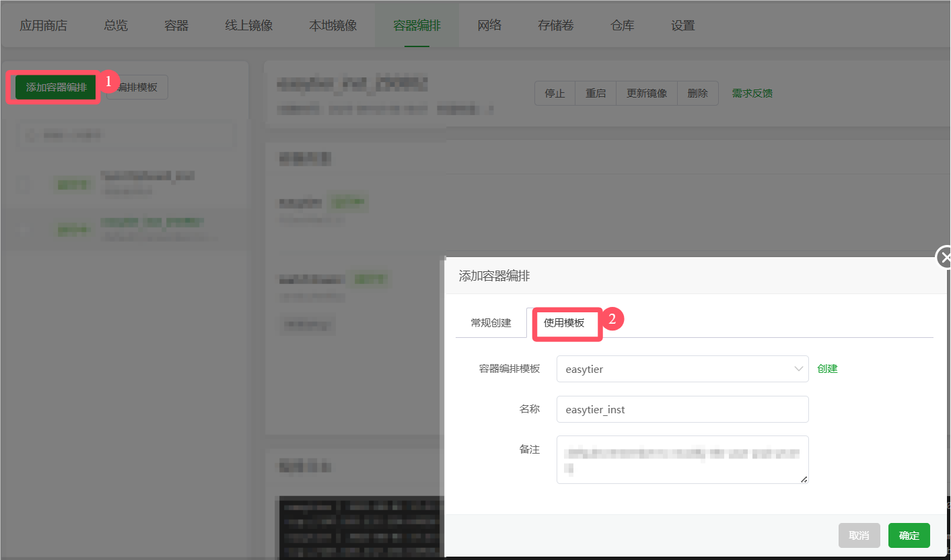Open the 设置 tab
Screen dimensions: 951x560
[682, 25]
